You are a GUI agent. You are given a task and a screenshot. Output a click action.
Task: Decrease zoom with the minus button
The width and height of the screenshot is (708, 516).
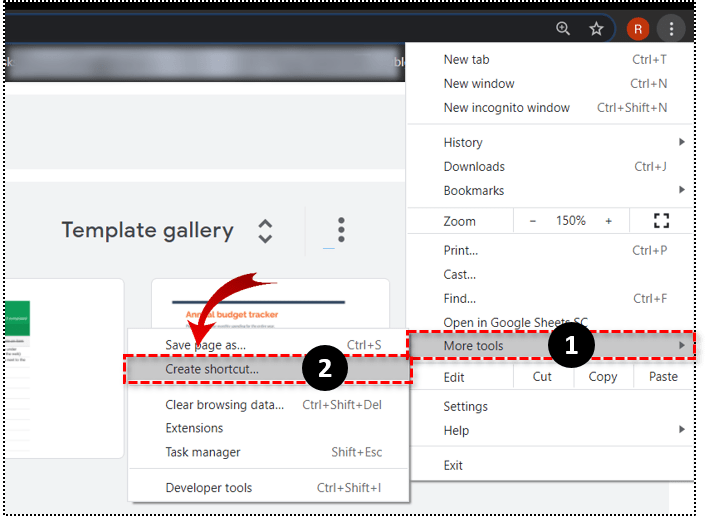click(x=533, y=221)
